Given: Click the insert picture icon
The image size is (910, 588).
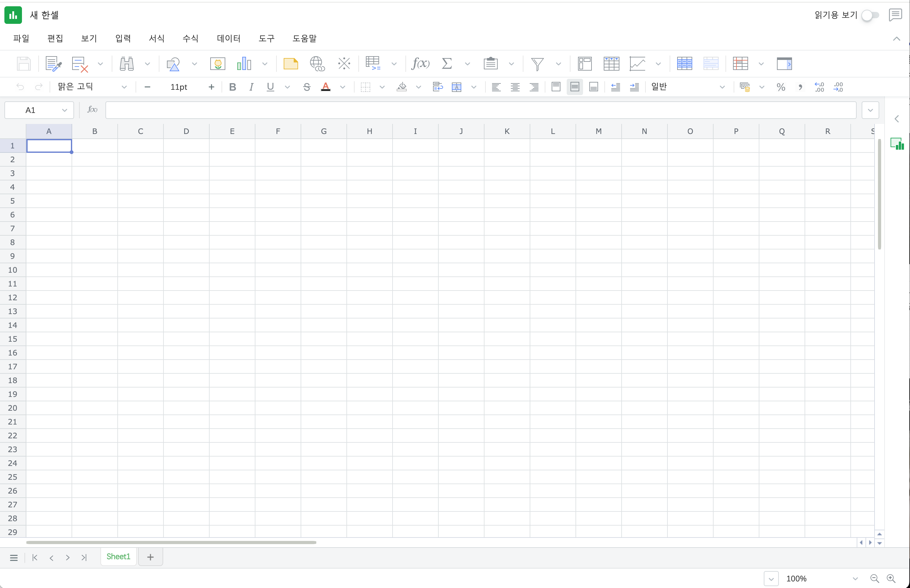Looking at the screenshot, I should pyautogui.click(x=218, y=64).
